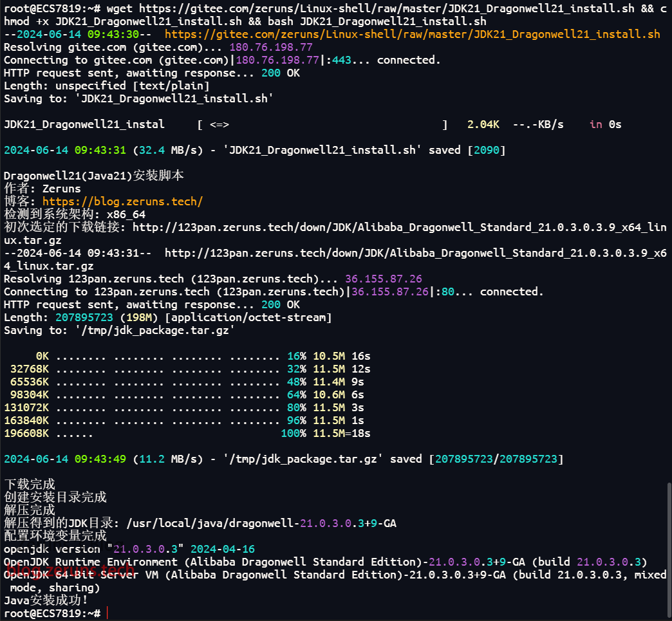672x621 pixels.
Task: Click the 65536K progress row label
Action: 30,382
